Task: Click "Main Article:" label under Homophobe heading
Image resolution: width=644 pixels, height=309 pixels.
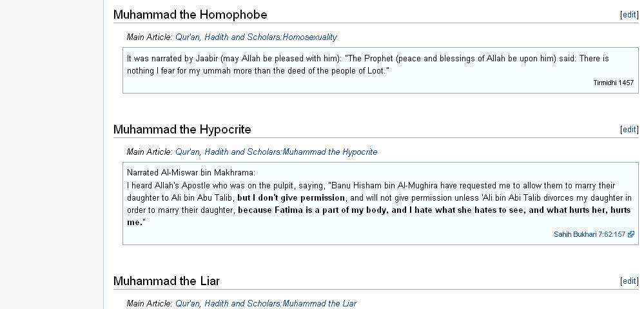Action: coord(150,37)
